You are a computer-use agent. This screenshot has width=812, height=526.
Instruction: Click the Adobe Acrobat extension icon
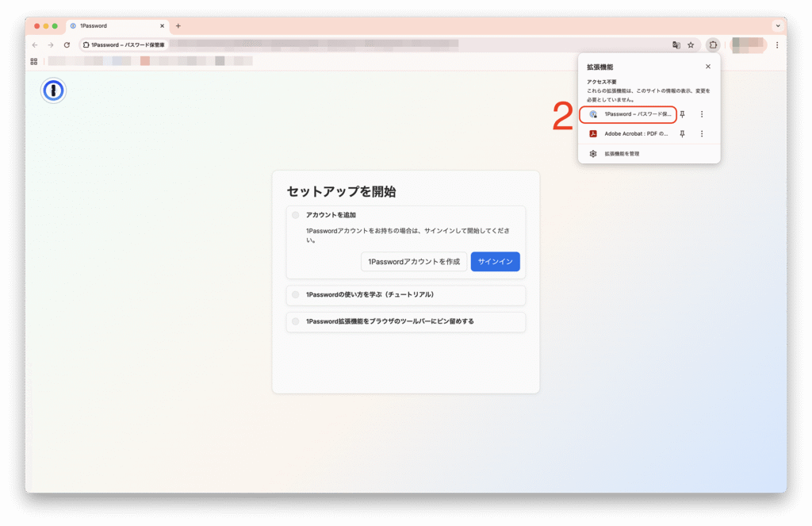click(x=593, y=134)
